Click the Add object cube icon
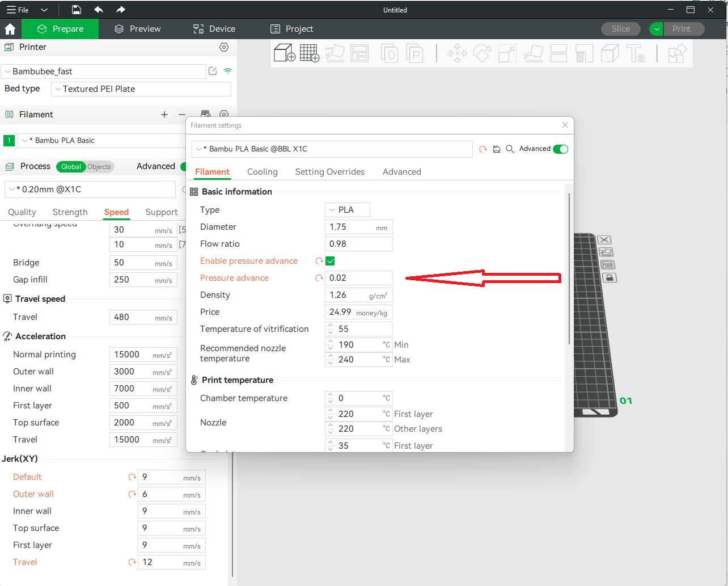This screenshot has height=586, width=728. coord(284,53)
